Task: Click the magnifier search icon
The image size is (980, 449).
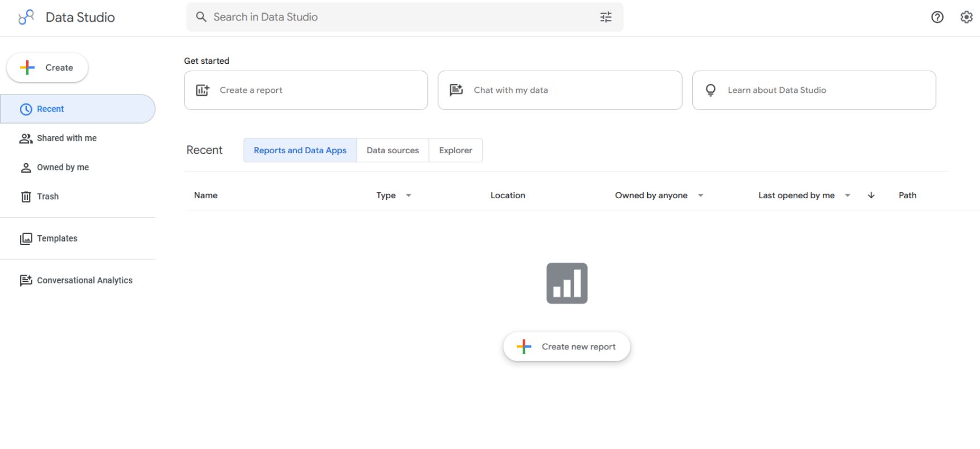Action: coord(201,17)
